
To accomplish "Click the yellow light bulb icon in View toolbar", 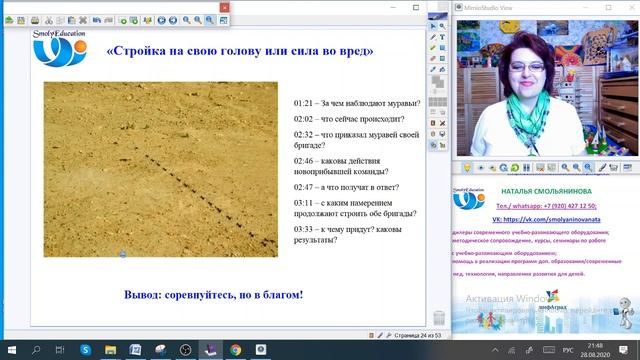I will pos(467,168).
